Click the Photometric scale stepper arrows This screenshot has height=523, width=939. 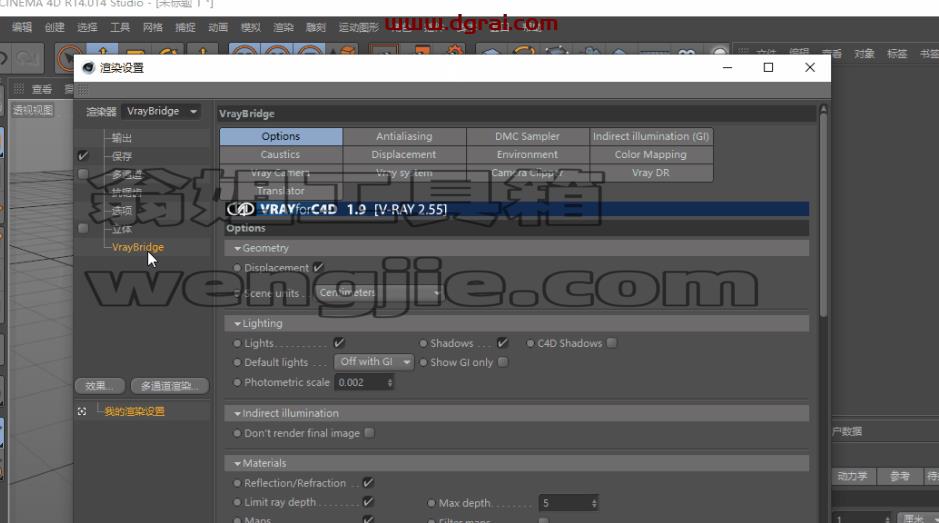(x=390, y=382)
